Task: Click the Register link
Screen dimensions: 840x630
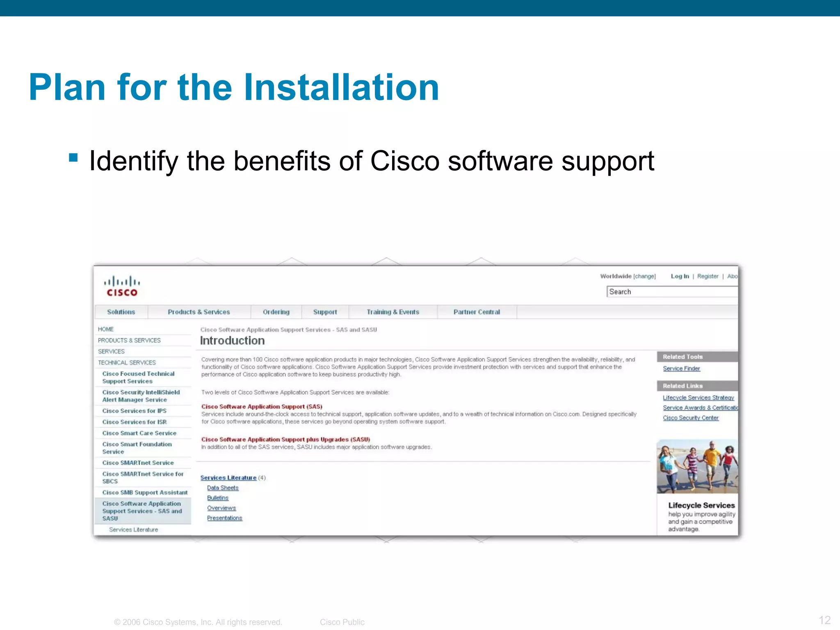Action: point(708,276)
